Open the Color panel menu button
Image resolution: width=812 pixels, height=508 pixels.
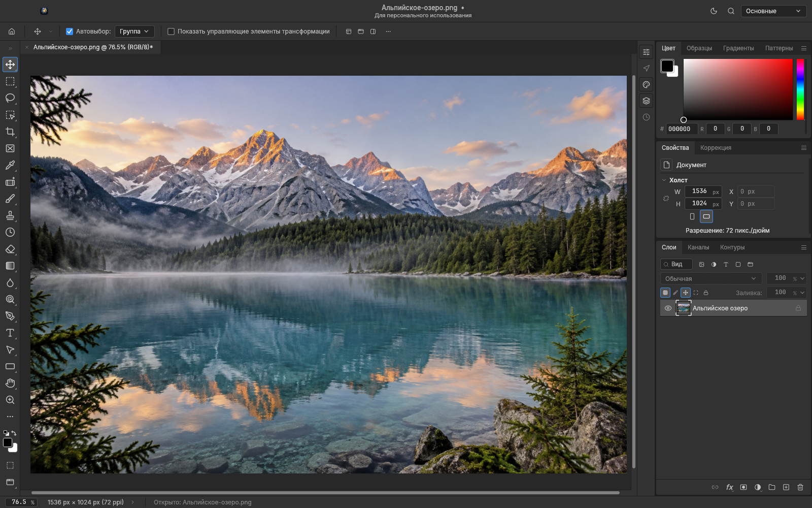[804, 48]
